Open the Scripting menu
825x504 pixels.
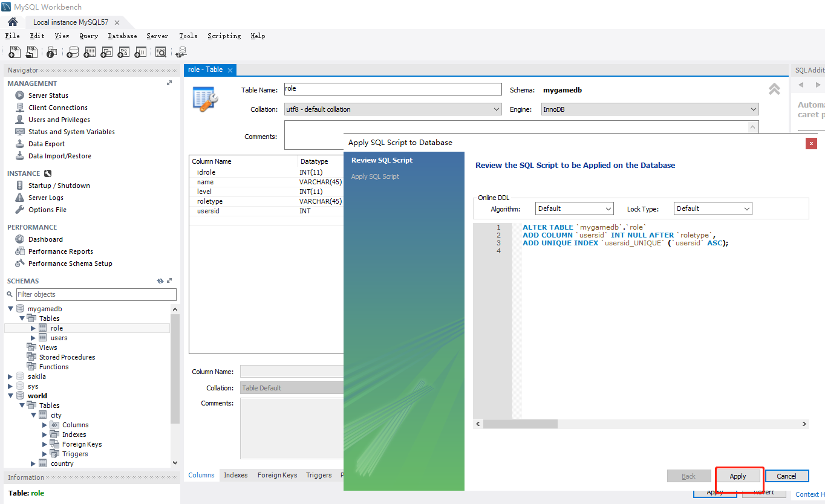224,36
